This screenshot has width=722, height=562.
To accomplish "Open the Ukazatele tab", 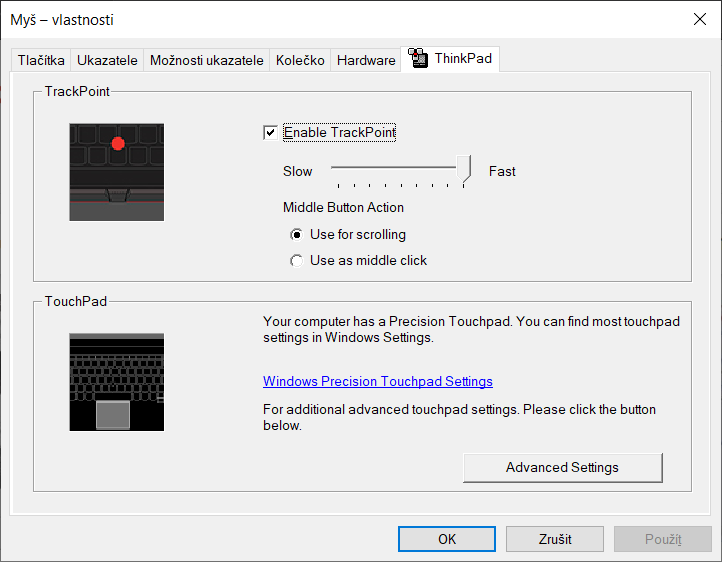I will click(x=107, y=60).
